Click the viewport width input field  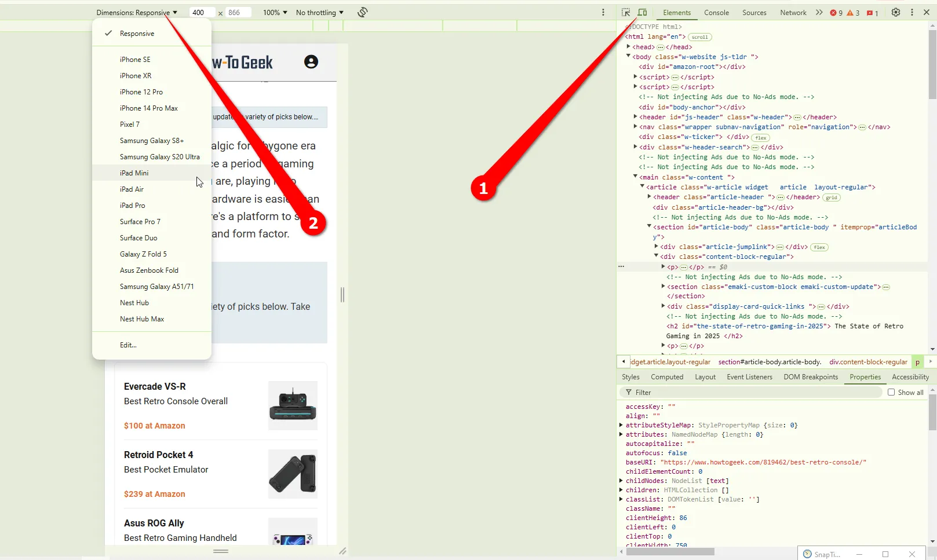tap(202, 12)
